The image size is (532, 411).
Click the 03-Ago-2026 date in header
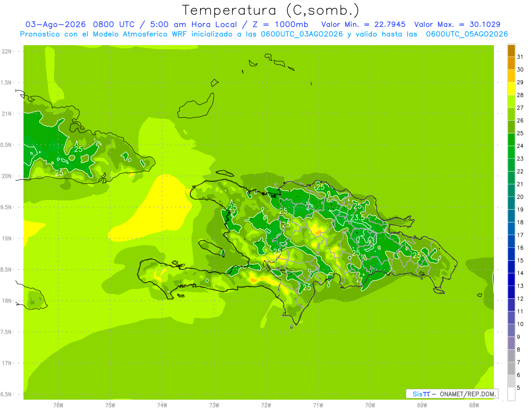(56, 24)
